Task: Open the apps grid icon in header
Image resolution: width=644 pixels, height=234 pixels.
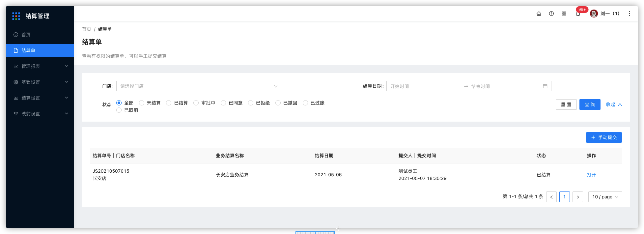Action: point(564,14)
